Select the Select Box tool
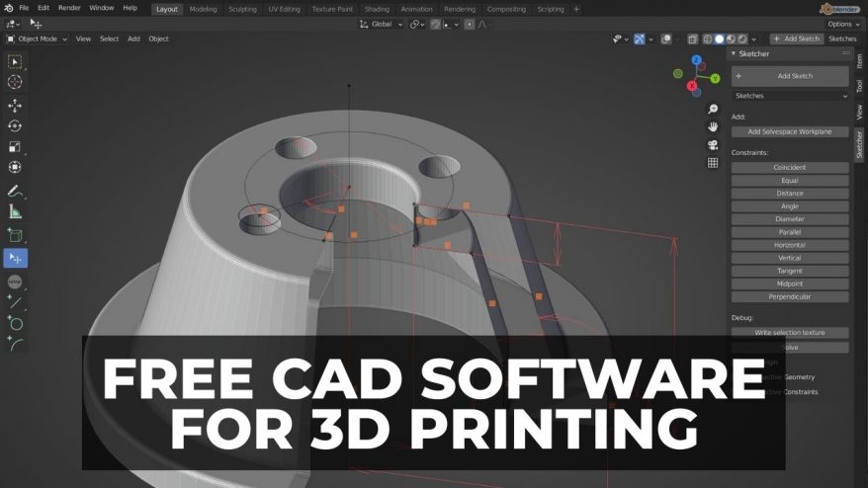This screenshot has width=868, height=488. tap(15, 62)
